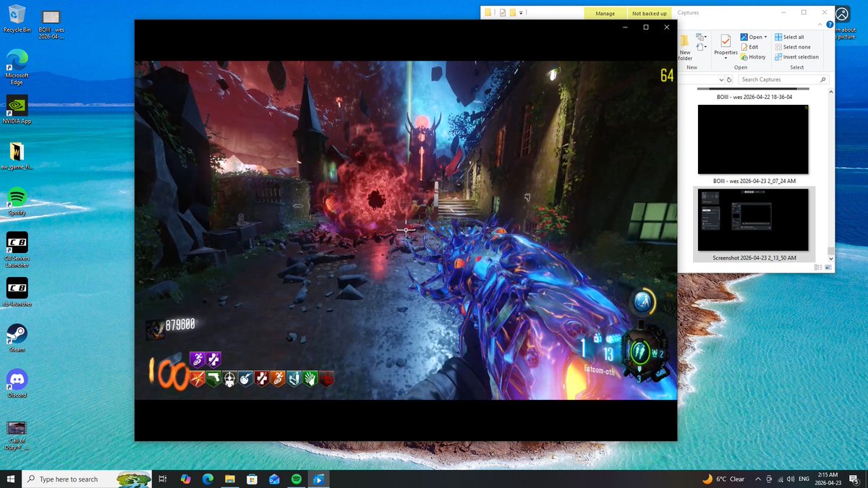
Task: Expand the Open button dropdown arrow
Action: (765, 37)
